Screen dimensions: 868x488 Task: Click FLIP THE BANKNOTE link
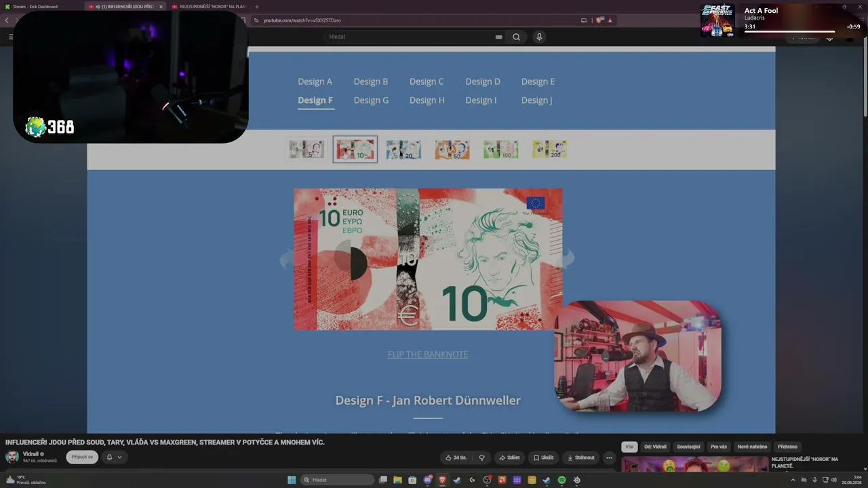click(x=428, y=354)
